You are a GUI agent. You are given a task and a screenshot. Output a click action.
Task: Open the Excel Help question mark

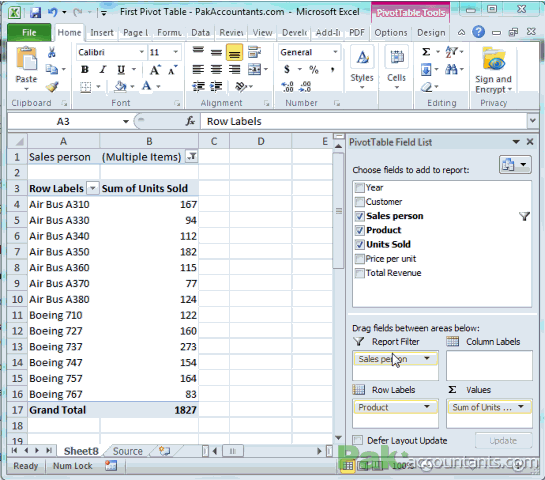tap(479, 32)
